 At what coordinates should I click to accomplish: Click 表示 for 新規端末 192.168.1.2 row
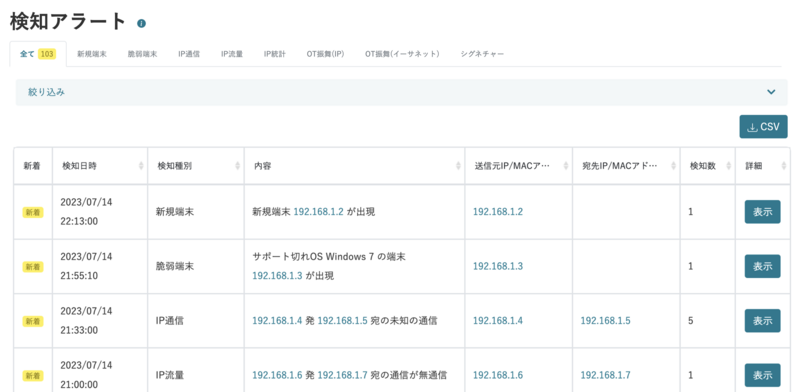pyautogui.click(x=762, y=212)
